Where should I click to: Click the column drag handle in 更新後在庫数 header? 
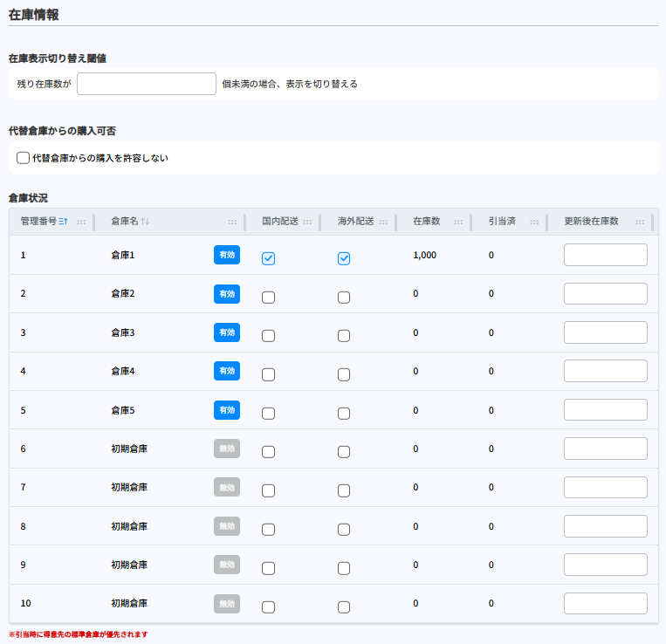[x=641, y=222]
